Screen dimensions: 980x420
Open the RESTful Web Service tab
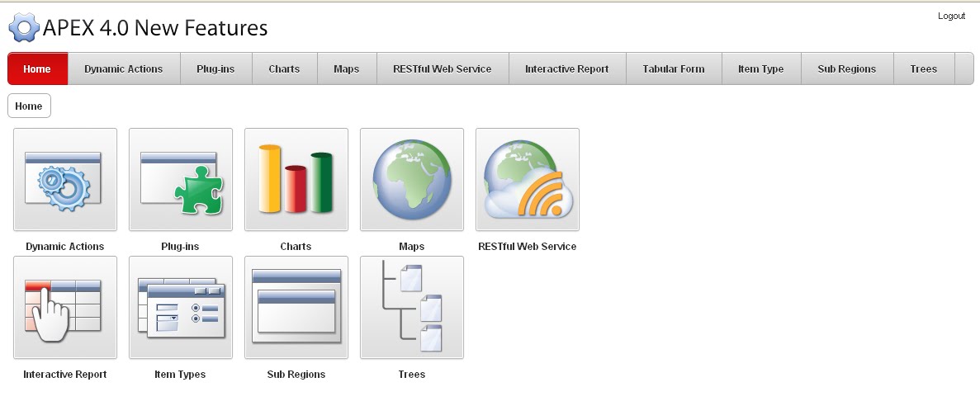point(443,68)
